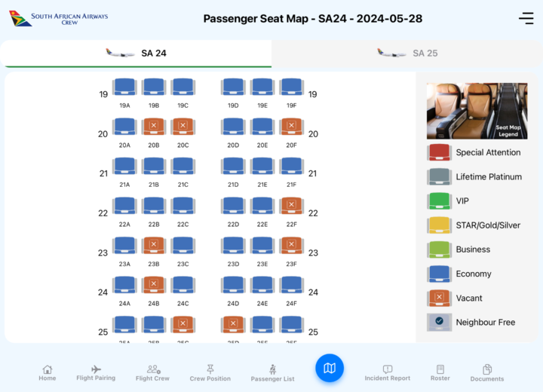Click the VIP green legend swatch
The height and width of the screenshot is (392, 543).
click(x=439, y=201)
